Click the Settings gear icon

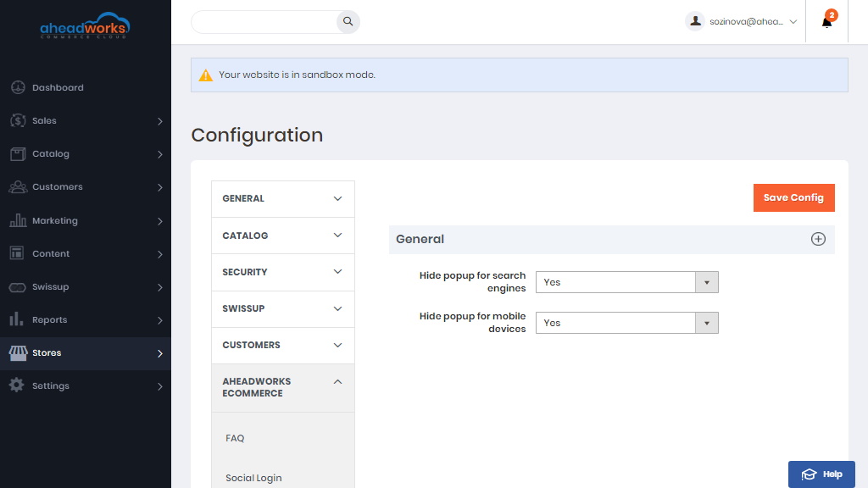point(17,385)
